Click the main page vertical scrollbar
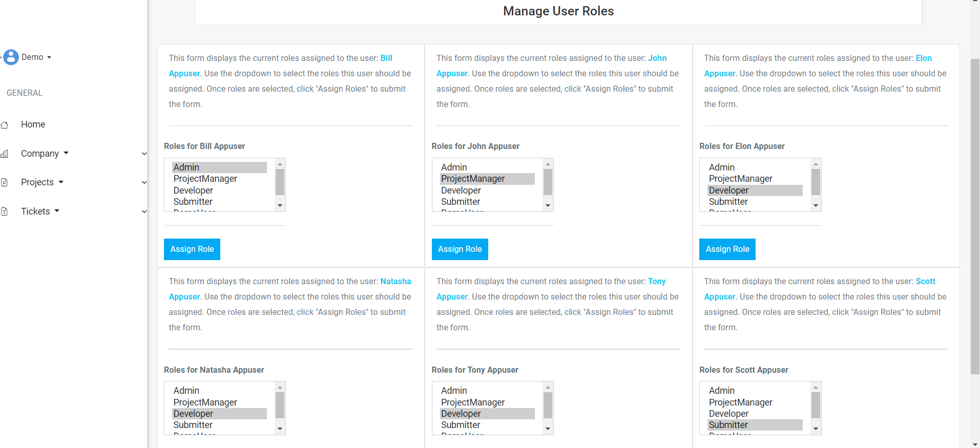The height and width of the screenshot is (448, 980). coord(975,217)
